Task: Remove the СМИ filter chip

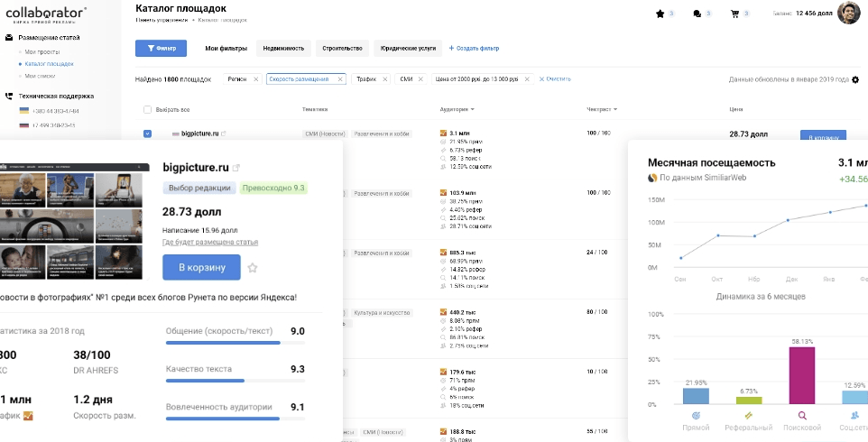Action: pos(420,79)
